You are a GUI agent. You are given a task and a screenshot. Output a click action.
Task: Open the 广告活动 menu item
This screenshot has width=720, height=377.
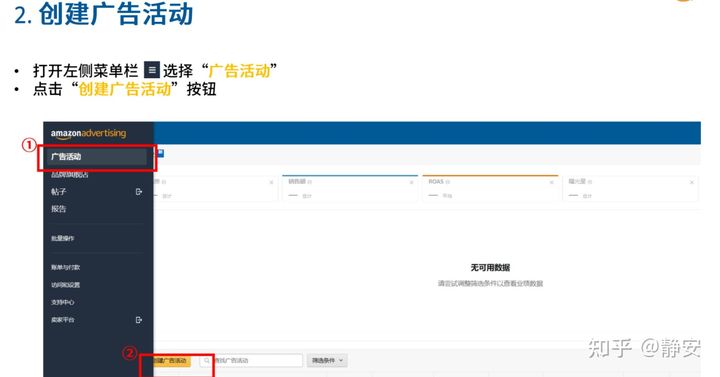pyautogui.click(x=96, y=157)
